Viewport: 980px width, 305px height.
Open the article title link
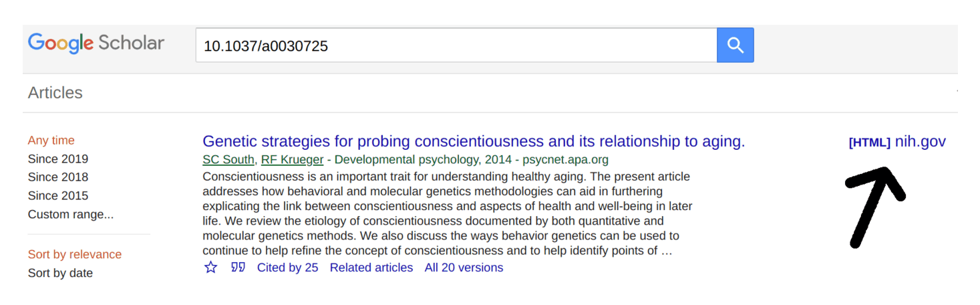[x=473, y=142]
